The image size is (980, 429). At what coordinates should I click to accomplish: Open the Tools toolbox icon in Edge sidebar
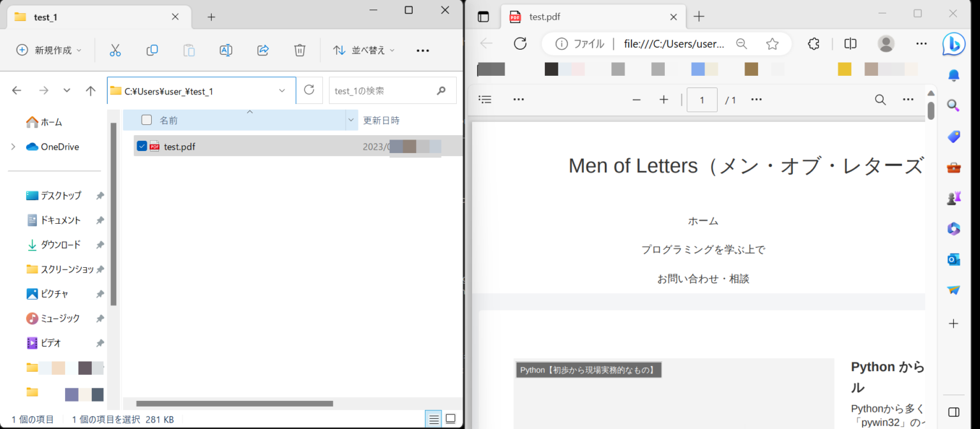click(953, 167)
